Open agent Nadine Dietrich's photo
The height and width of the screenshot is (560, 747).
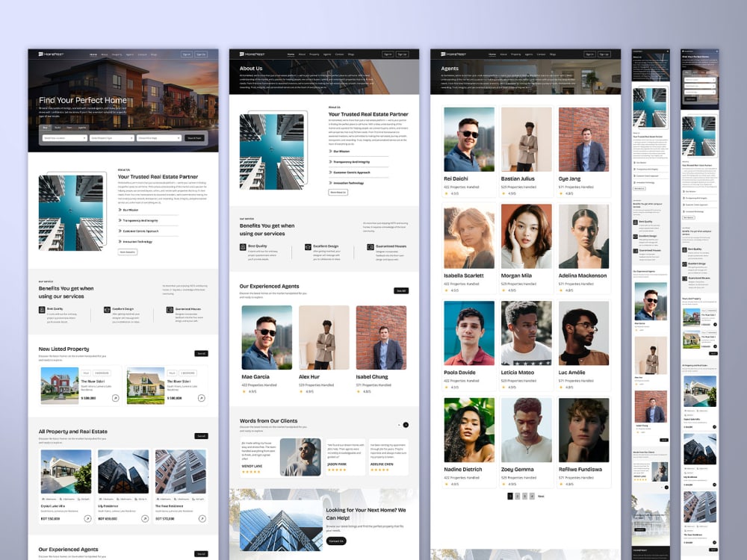click(469, 430)
